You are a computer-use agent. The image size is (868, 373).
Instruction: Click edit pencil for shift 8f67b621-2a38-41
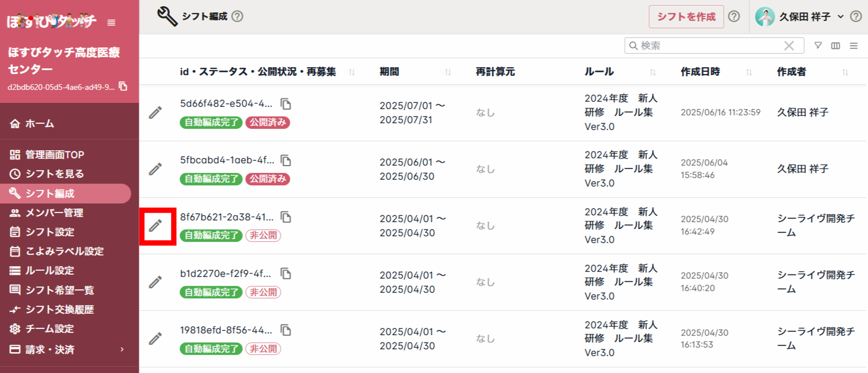click(x=155, y=226)
